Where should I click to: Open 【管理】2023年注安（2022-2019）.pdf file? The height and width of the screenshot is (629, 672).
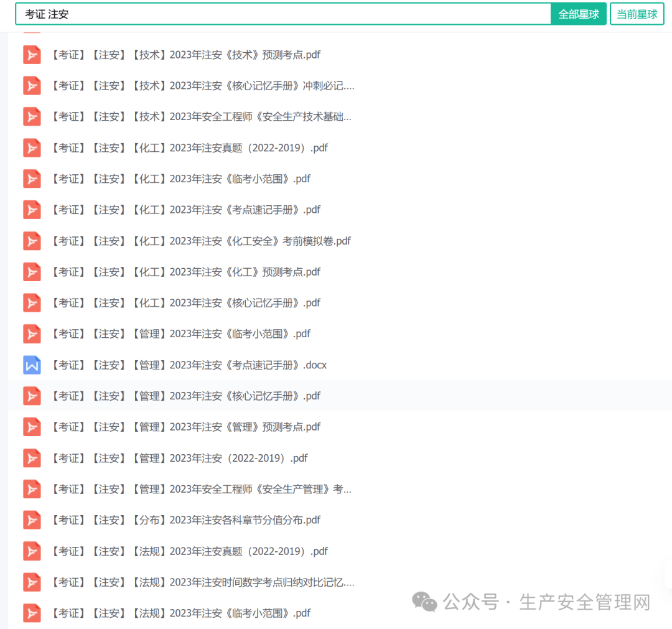(179, 458)
